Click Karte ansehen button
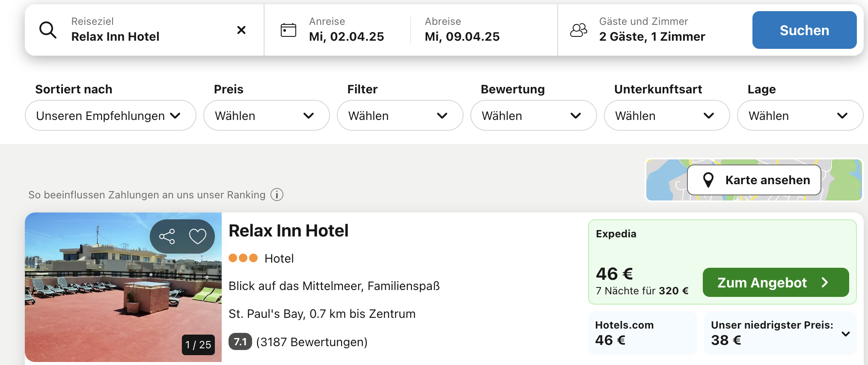This screenshot has width=868, height=365. 754,180
